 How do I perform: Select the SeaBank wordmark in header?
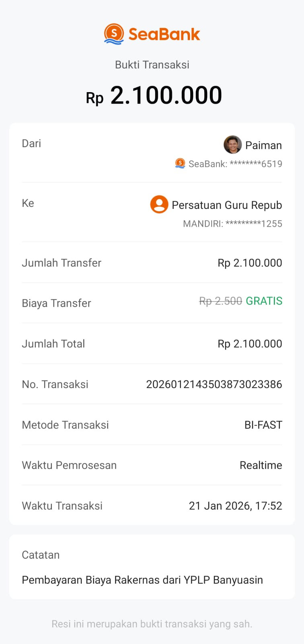pyautogui.click(x=164, y=34)
